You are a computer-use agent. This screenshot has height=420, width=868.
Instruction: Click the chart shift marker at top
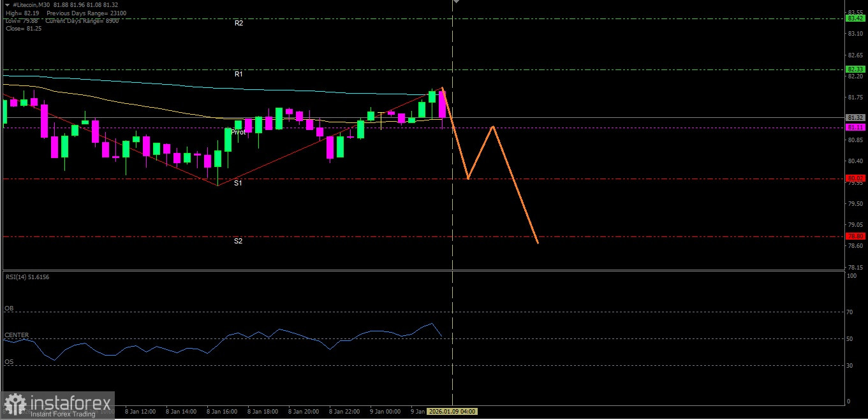455,3
